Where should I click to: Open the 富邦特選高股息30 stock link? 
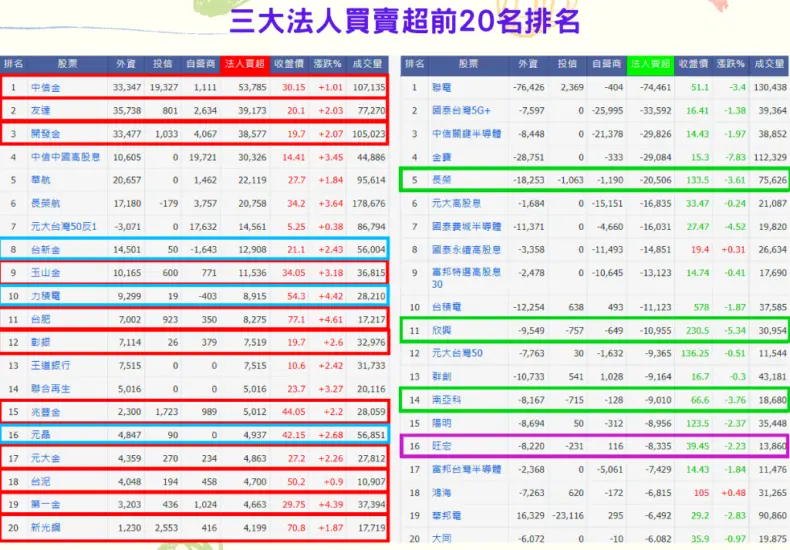click(x=467, y=278)
